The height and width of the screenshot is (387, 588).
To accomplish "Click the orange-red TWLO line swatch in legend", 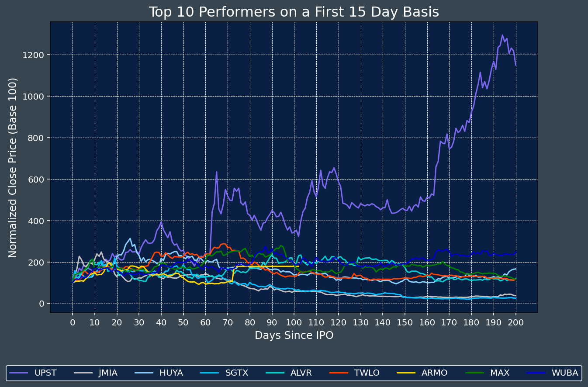I will 341,373.
